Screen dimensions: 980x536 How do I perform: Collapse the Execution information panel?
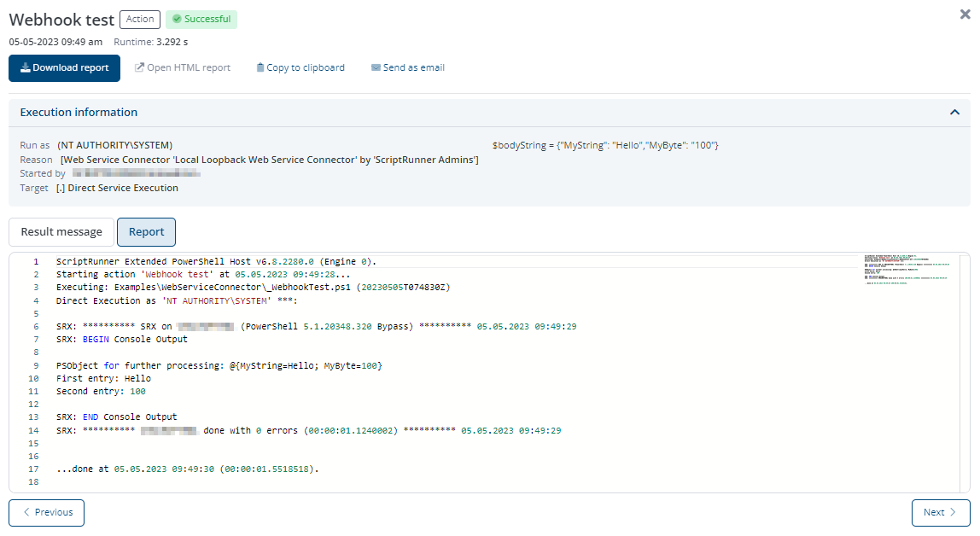(954, 112)
